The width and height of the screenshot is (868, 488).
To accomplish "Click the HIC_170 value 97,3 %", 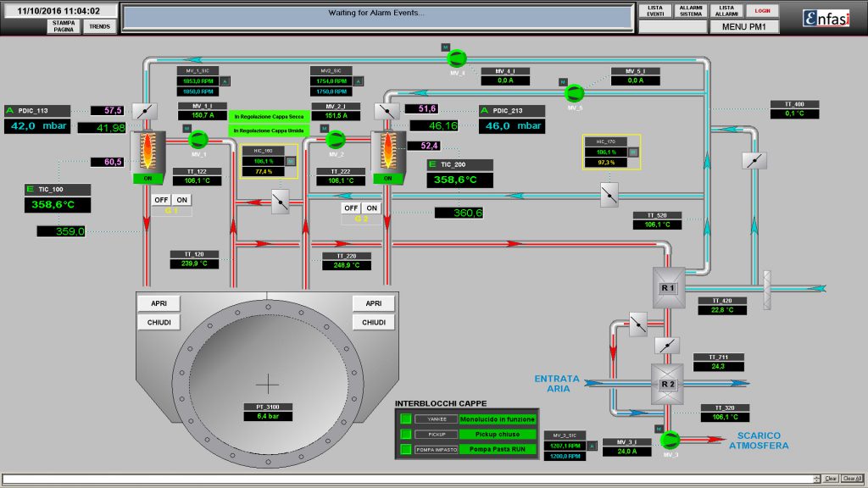I will pos(606,162).
